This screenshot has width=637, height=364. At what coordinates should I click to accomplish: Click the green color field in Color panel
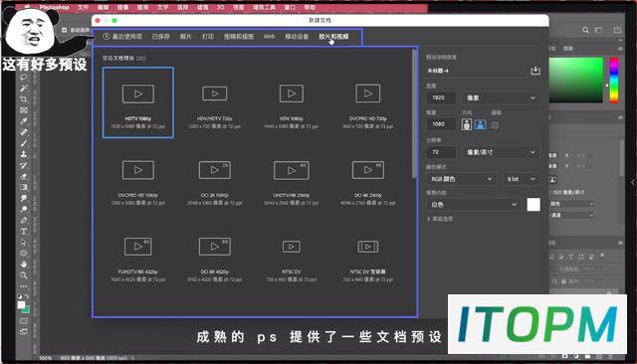coord(576,80)
